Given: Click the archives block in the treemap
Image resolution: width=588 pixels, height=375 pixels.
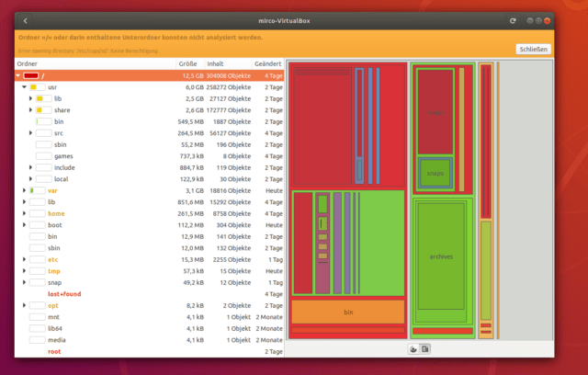Looking at the screenshot, I should (x=441, y=256).
